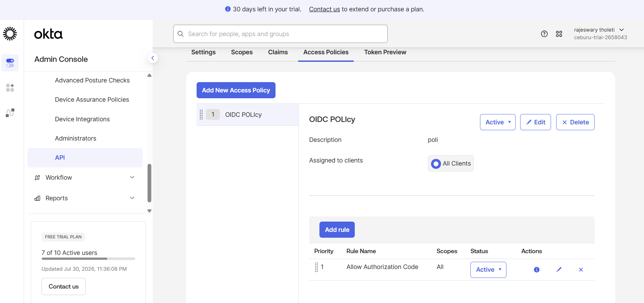644x303 pixels.
Task: Open the apps grid icon in header
Action: [559, 34]
